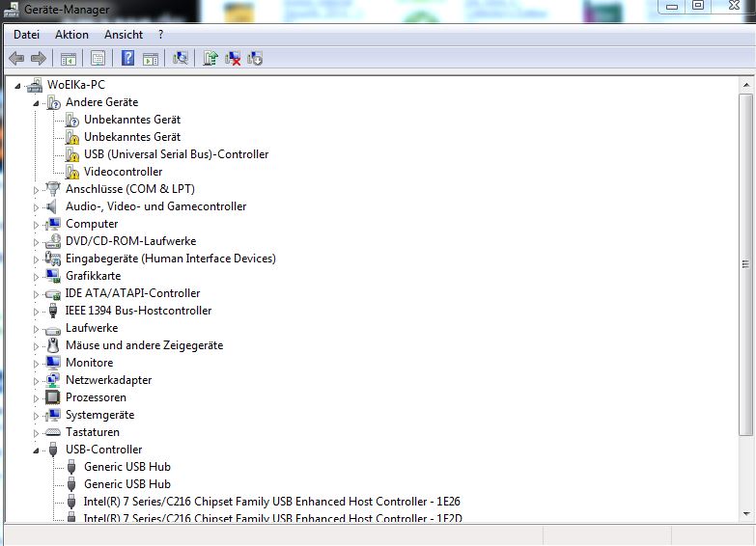Image resolution: width=756 pixels, height=546 pixels.
Task: Select the Videocontroller device label
Action: (123, 172)
